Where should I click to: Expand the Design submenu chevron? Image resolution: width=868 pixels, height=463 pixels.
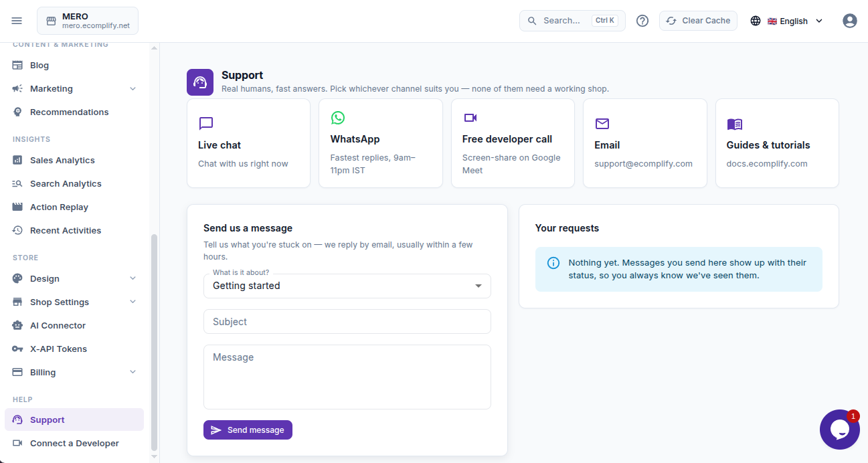point(133,279)
